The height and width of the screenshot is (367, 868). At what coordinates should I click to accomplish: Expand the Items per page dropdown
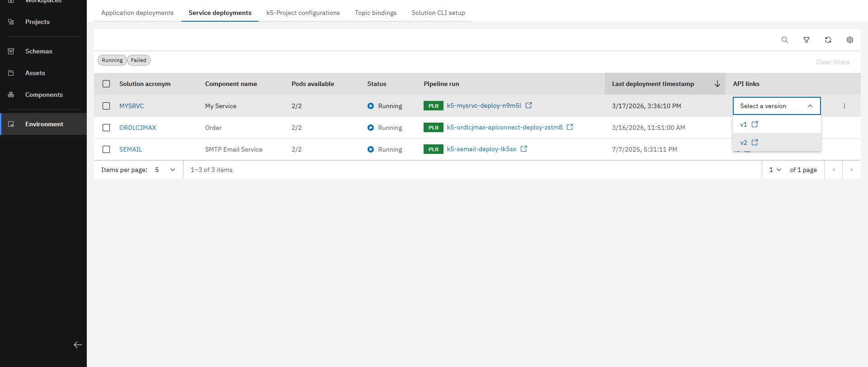pos(165,170)
